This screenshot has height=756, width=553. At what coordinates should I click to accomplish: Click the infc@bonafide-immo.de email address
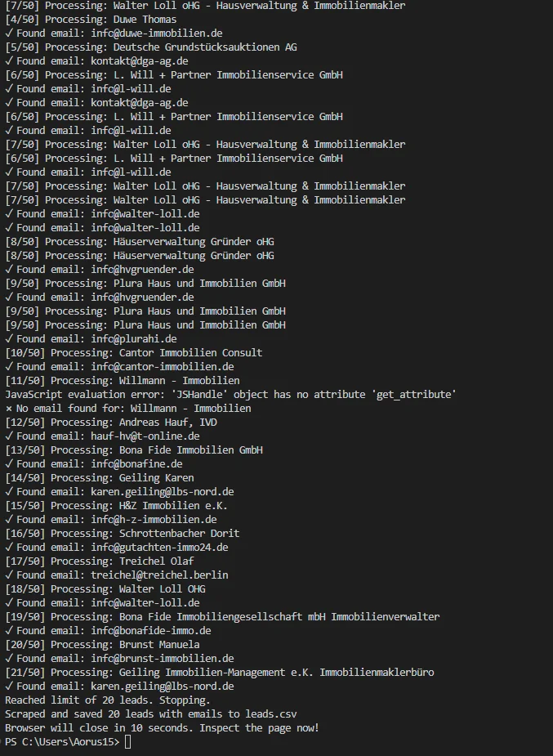pos(150,631)
